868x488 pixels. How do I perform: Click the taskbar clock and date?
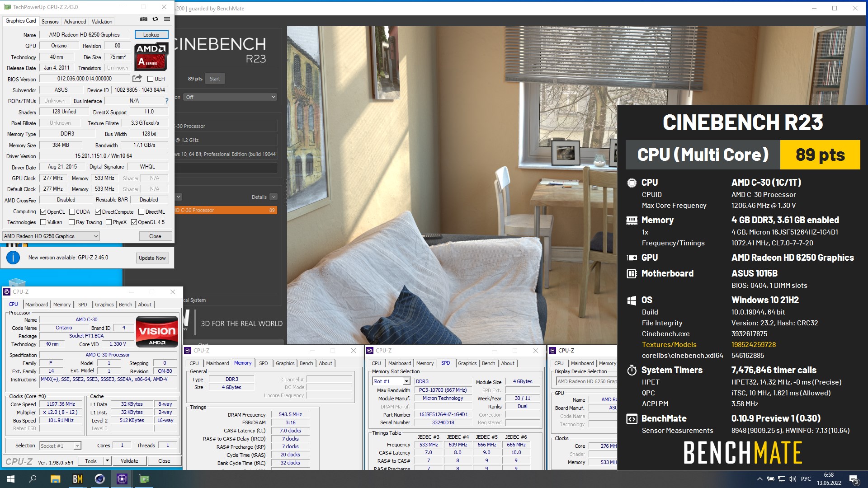829,479
